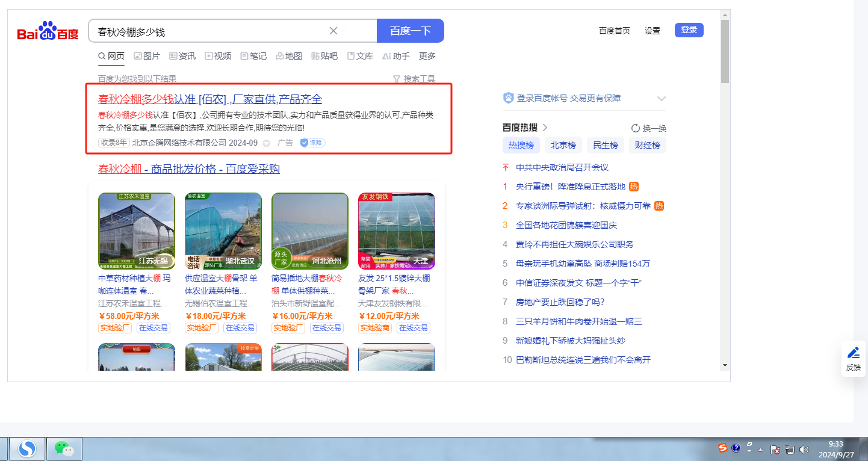Click the 百度一下 search button
Image resolution: width=868 pixels, height=461 pixels.
click(x=411, y=31)
